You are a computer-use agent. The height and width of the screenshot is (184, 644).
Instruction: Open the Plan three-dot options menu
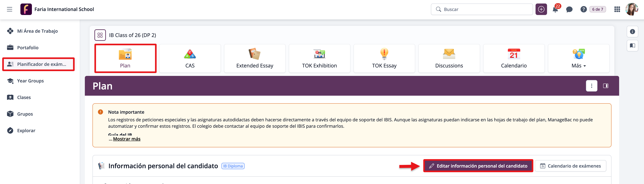click(592, 86)
